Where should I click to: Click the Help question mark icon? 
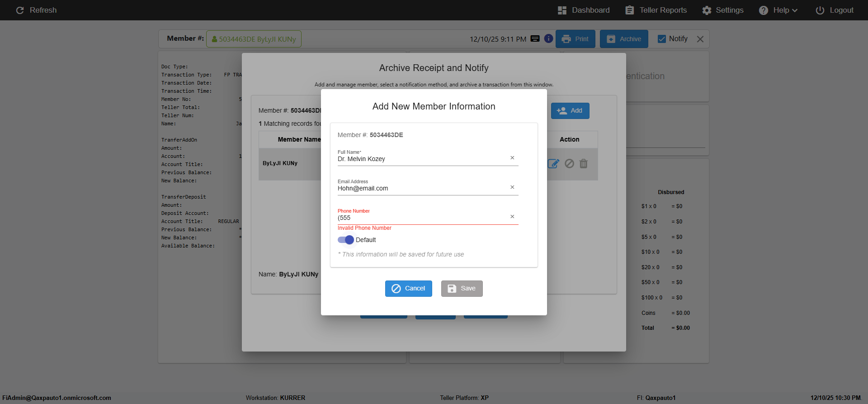click(764, 10)
